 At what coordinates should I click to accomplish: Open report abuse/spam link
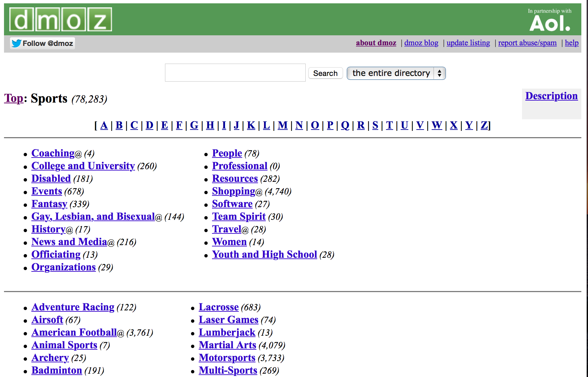pos(527,43)
